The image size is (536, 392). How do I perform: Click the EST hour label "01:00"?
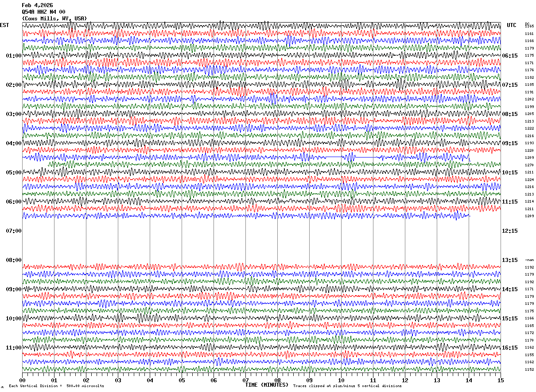(x=14, y=56)
